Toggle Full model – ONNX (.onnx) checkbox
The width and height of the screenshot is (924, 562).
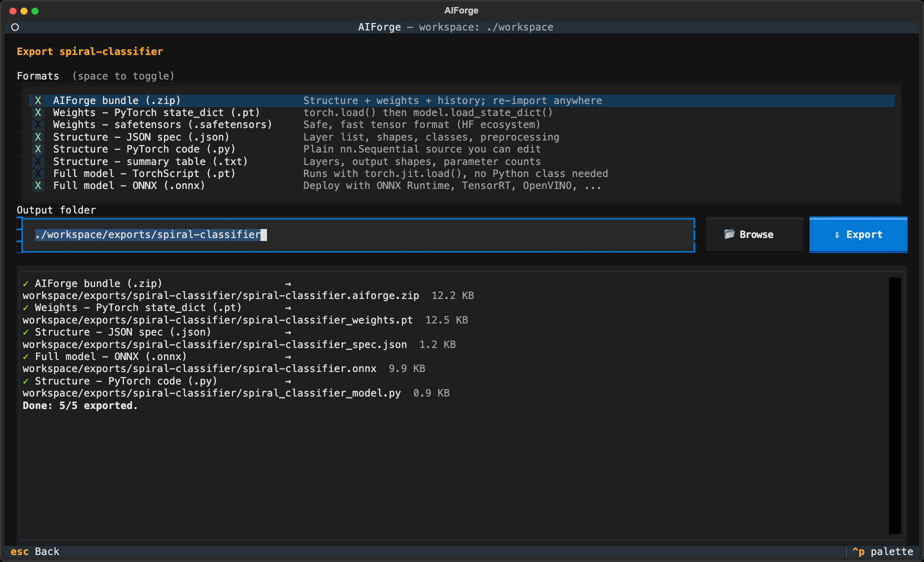click(x=38, y=185)
